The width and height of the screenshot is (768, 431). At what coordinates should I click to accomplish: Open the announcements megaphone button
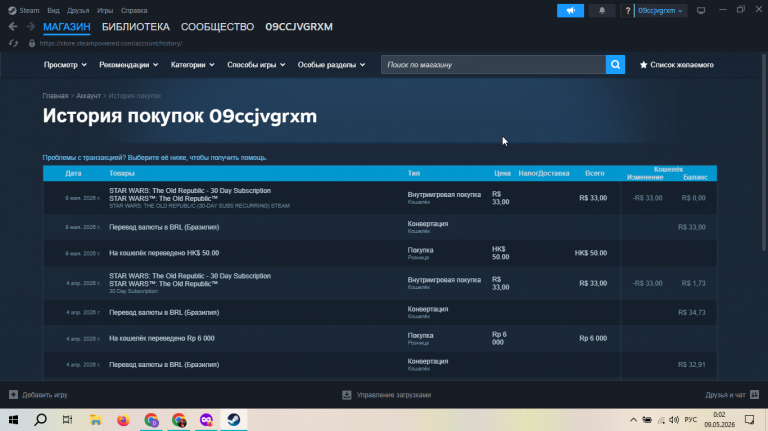tap(570, 10)
